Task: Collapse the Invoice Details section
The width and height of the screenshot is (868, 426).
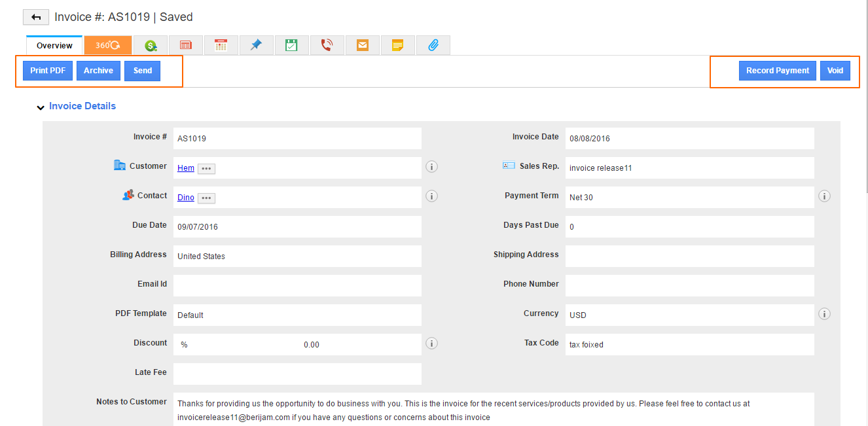Action: (41, 107)
